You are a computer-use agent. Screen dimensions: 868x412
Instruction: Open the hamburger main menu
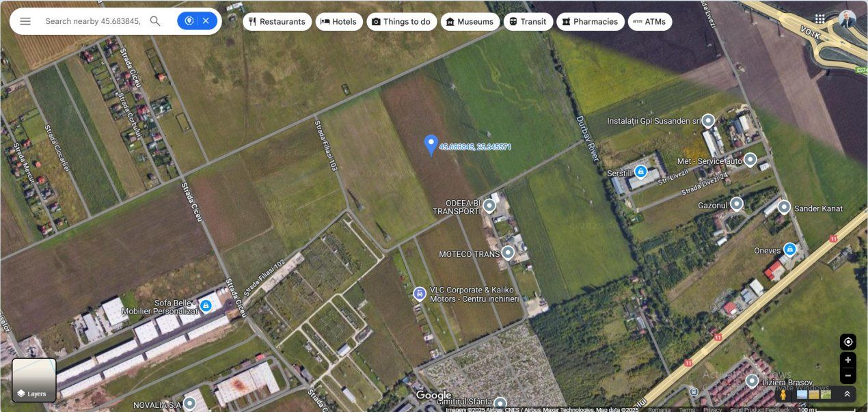tap(25, 21)
